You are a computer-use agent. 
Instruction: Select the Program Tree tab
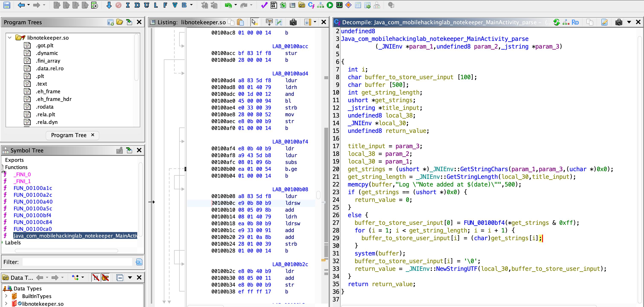(x=68, y=135)
